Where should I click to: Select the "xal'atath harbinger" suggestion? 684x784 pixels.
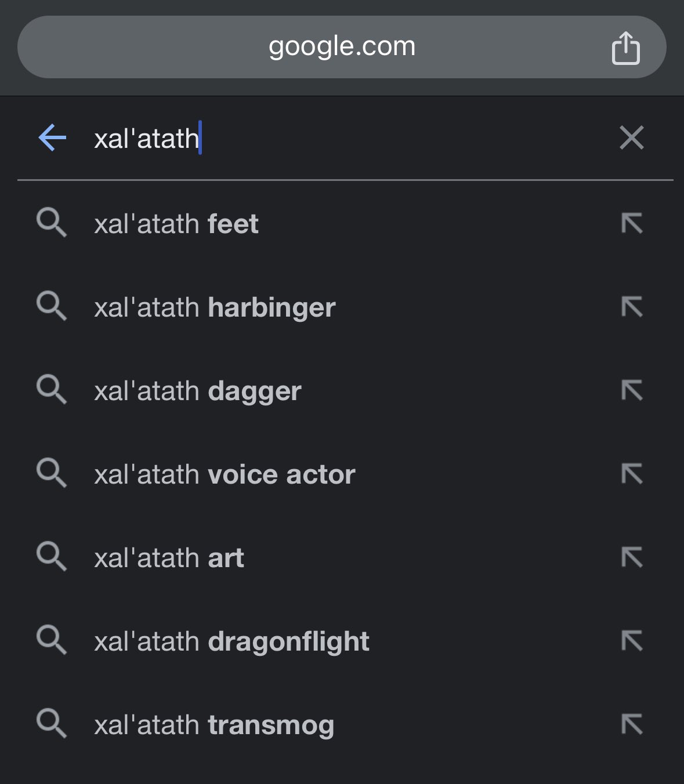click(215, 308)
